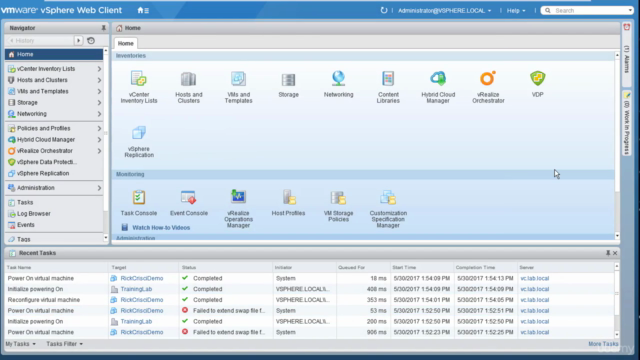The image size is (640, 360).
Task: Sort by the Status column header
Action: [x=226, y=267]
